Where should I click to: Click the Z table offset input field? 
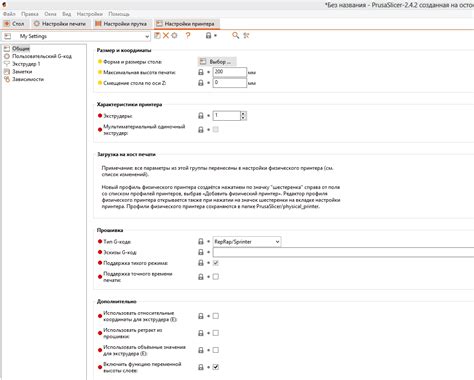230,83
